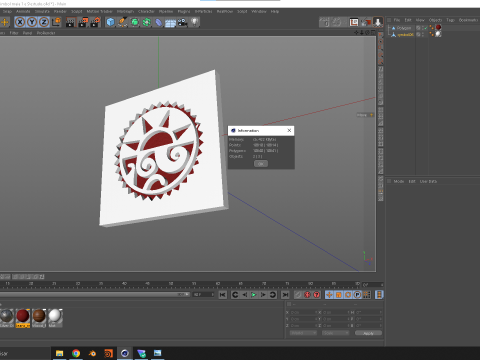Click the red Record Active Objects button
The height and width of the screenshot is (360, 480).
click(x=307, y=295)
